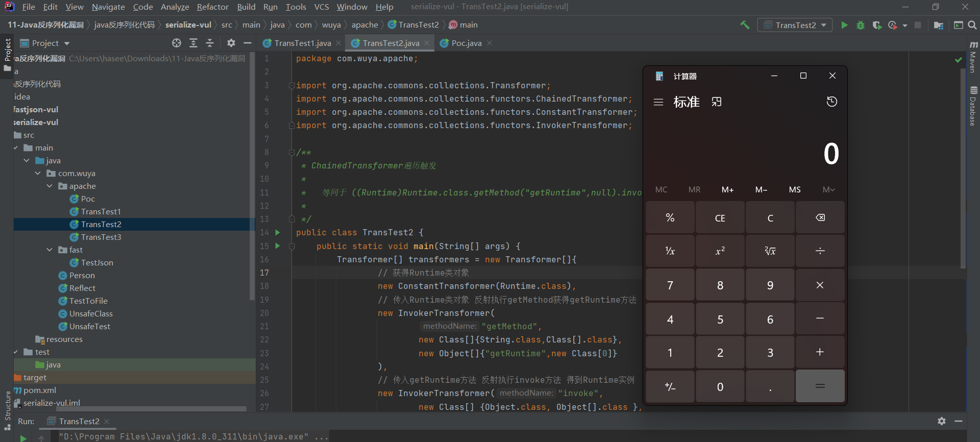The image size is (980, 442).
Task: Fold the import block at line 3
Action: (291, 85)
